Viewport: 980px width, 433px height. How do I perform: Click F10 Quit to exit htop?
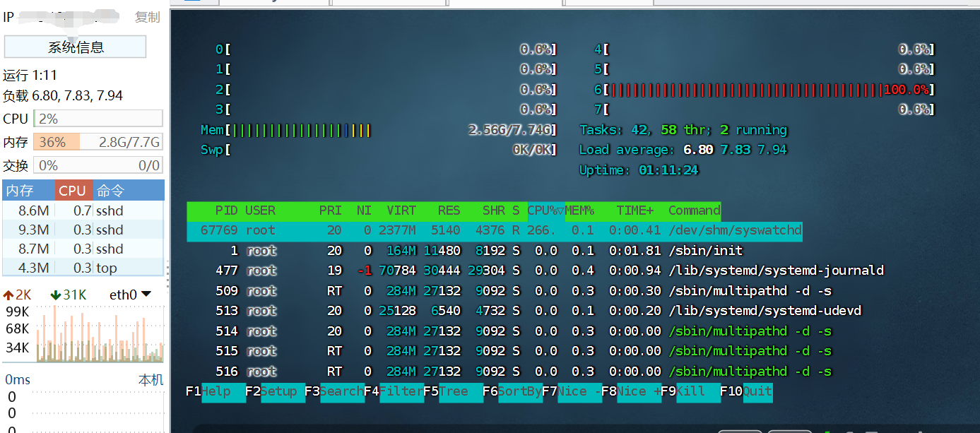point(757,391)
